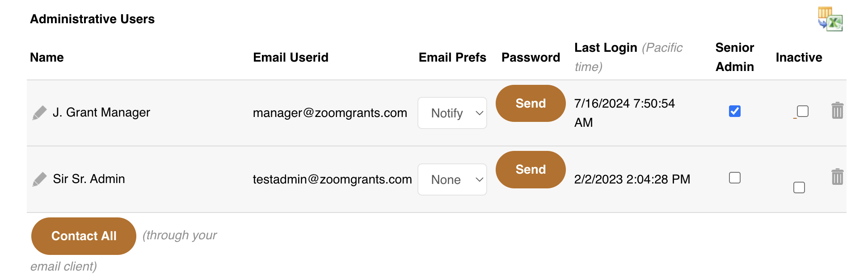Delete J. Grant Manager using trash icon
Screen dimensions: 868x275
pyautogui.click(x=837, y=110)
